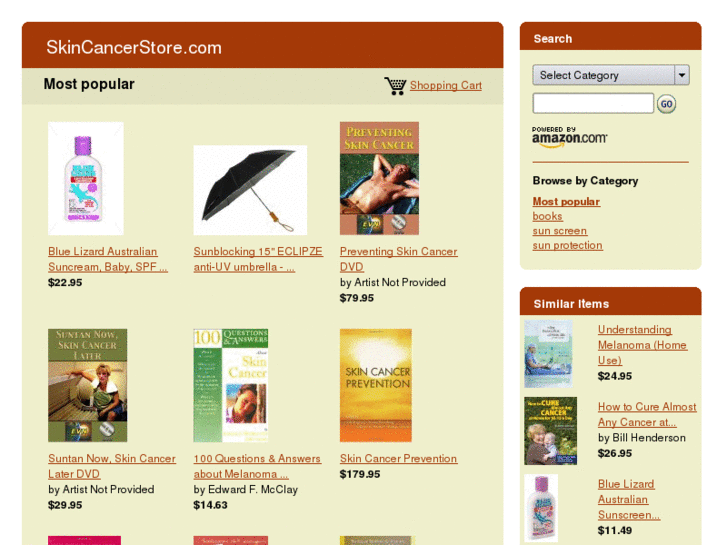Select Most popular category link
Viewport: 727px width, 545px height.
pyautogui.click(x=566, y=201)
